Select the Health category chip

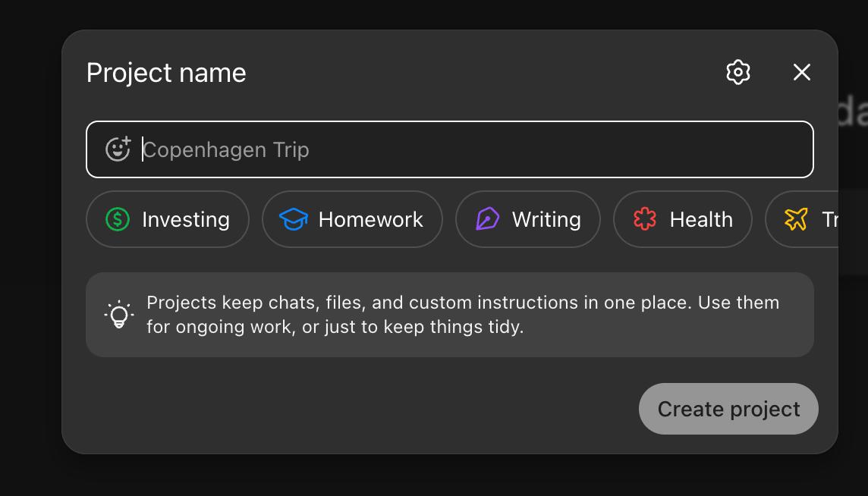coord(682,219)
